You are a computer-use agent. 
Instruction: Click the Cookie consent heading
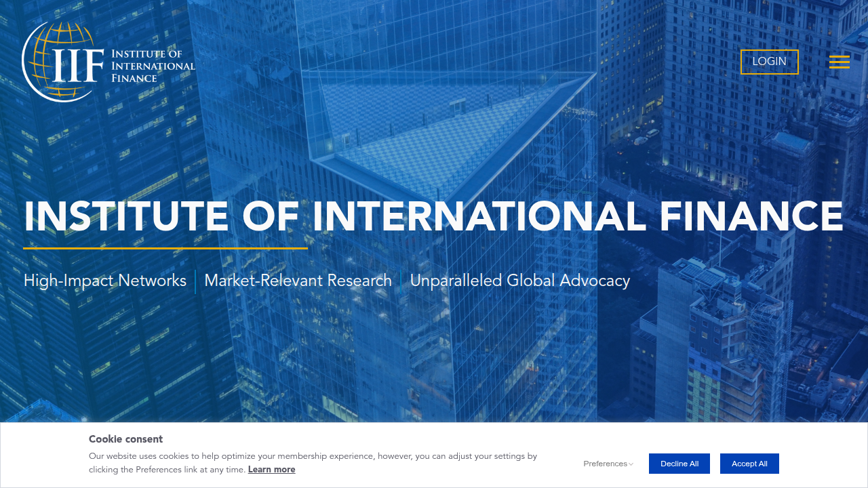(x=126, y=439)
